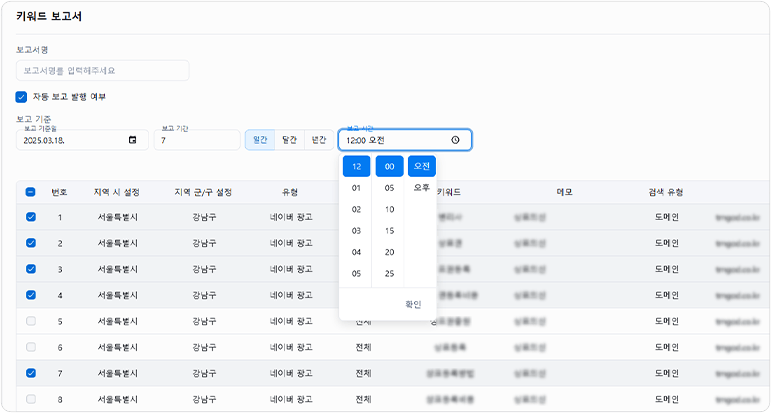Uncheck the row 7 checkbox
Viewport: 771px width, 413px height.
[x=30, y=373]
